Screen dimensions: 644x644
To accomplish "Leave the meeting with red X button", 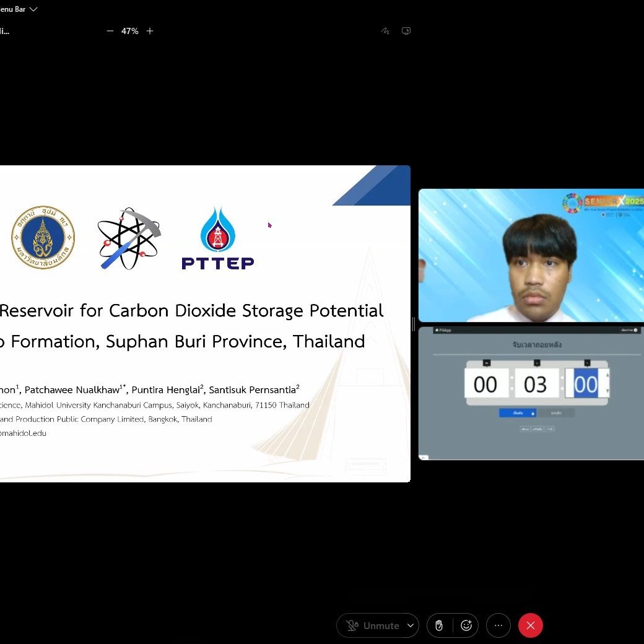I will (531, 625).
